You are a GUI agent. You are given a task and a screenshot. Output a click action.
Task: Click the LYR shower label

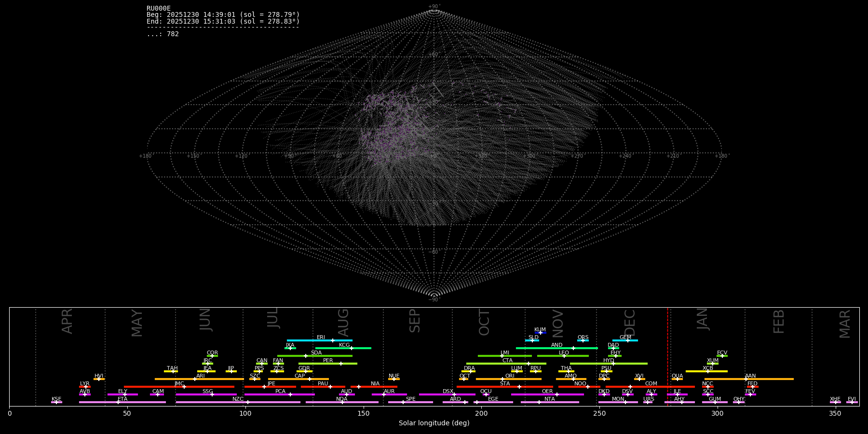coord(85,384)
